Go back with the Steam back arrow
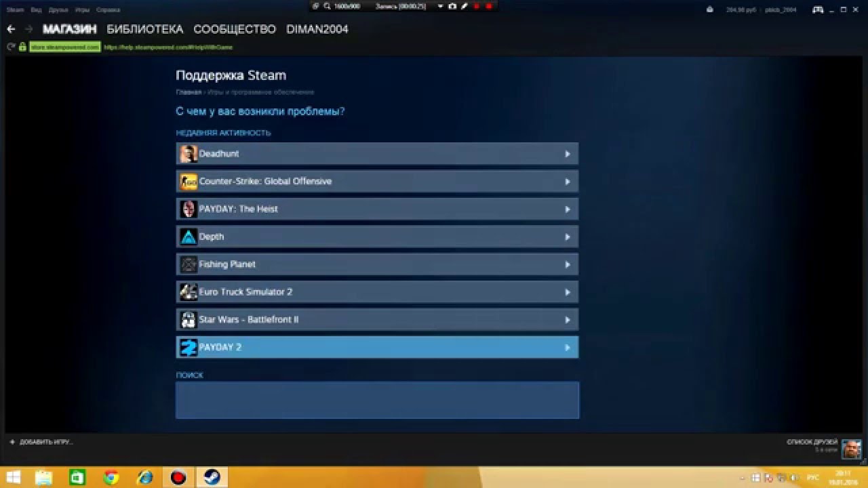Viewport: 868px width, 488px height. click(11, 29)
